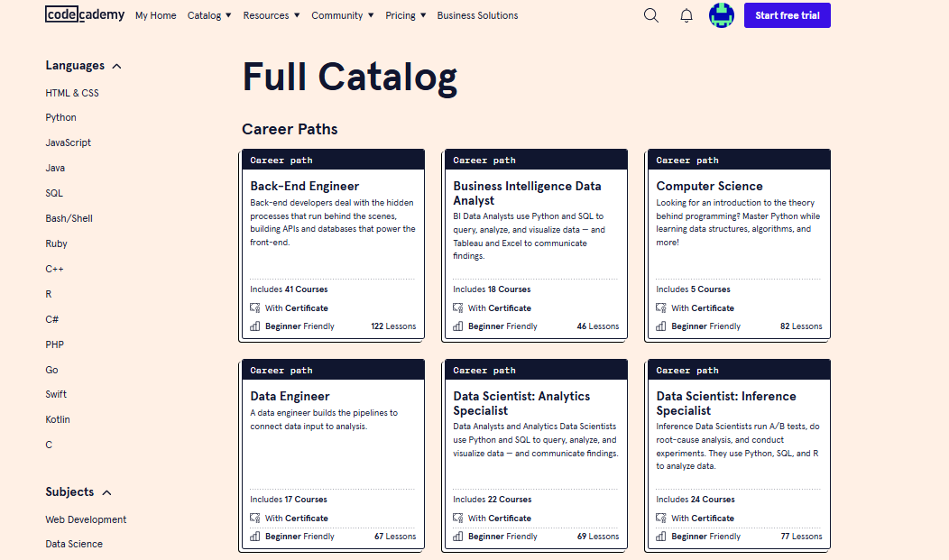Click "Includes 22 Courses" text
949x560 pixels.
tap(492, 499)
